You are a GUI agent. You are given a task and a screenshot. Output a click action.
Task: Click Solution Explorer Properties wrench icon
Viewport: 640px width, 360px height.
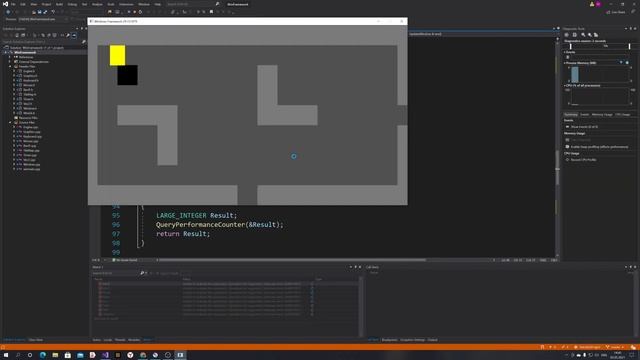(x=68, y=36)
